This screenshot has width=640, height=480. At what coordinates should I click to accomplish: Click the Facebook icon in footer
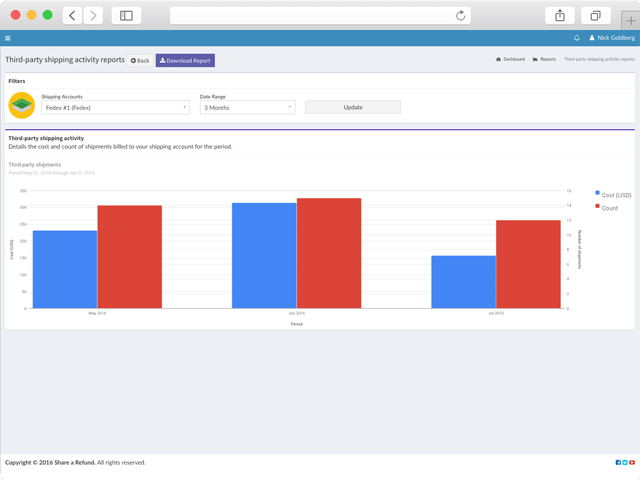click(618, 462)
